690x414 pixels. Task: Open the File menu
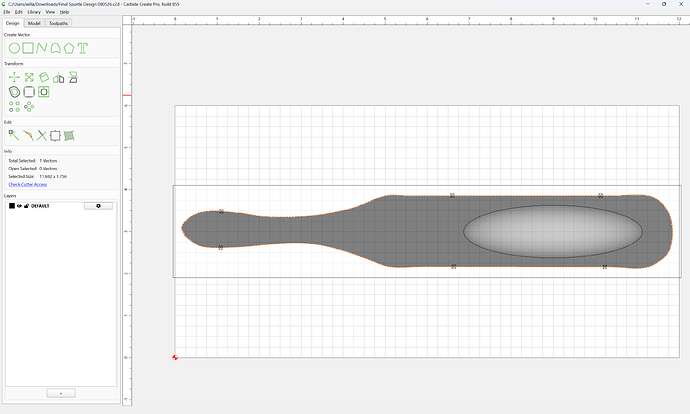click(7, 12)
